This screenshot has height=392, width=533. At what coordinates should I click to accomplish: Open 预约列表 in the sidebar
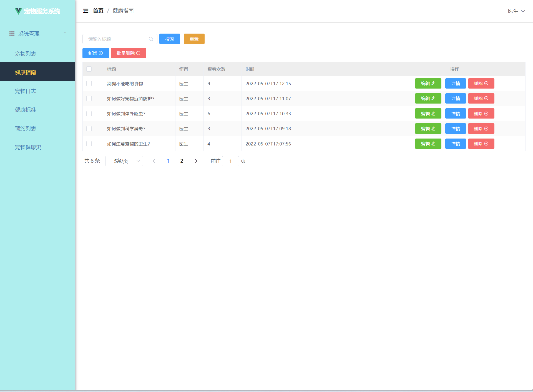[26, 129]
